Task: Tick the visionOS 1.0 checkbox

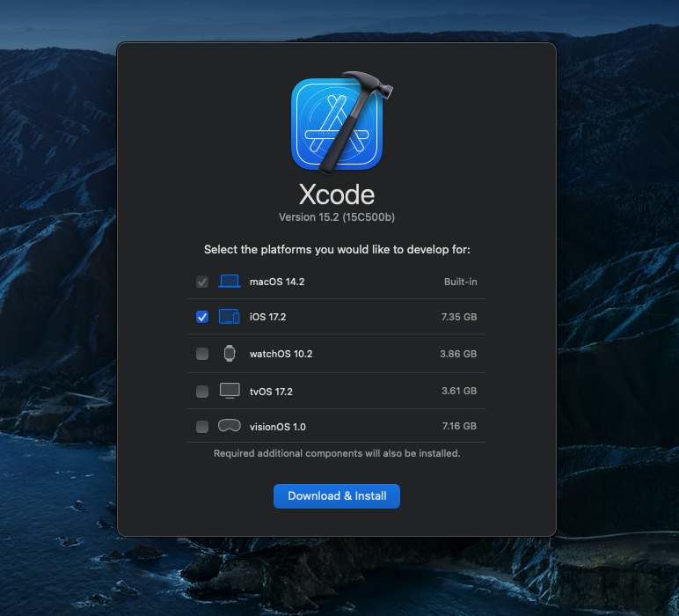Action: [x=202, y=427]
